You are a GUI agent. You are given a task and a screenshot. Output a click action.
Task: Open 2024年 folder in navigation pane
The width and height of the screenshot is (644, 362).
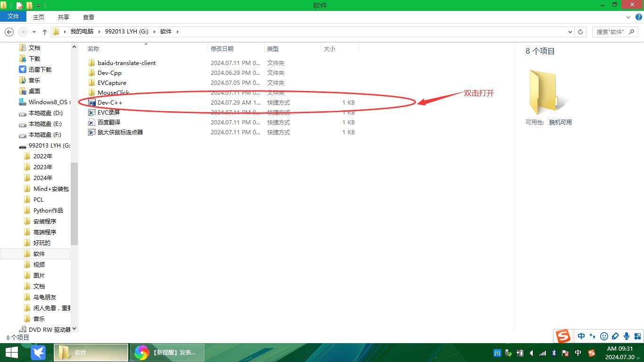pos(43,178)
